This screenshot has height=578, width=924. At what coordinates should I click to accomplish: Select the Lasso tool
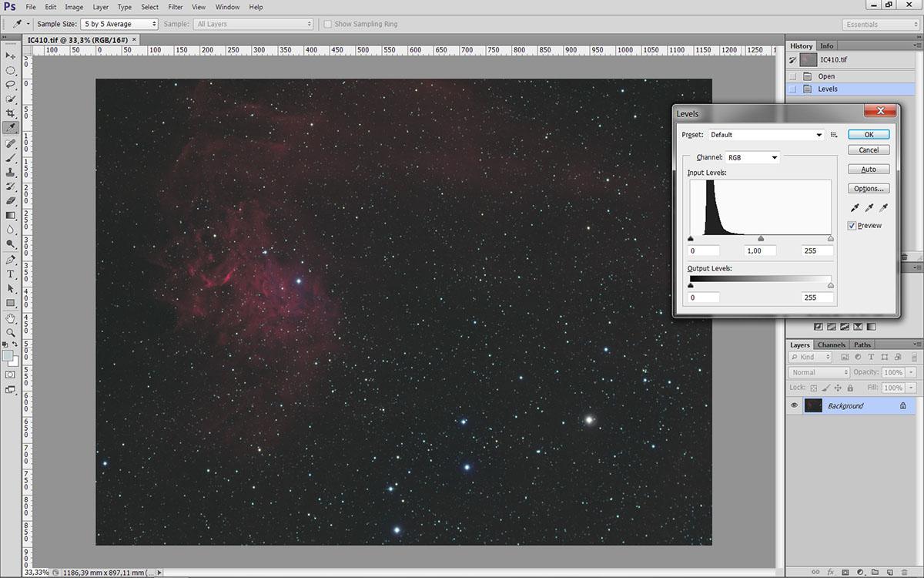(11, 85)
